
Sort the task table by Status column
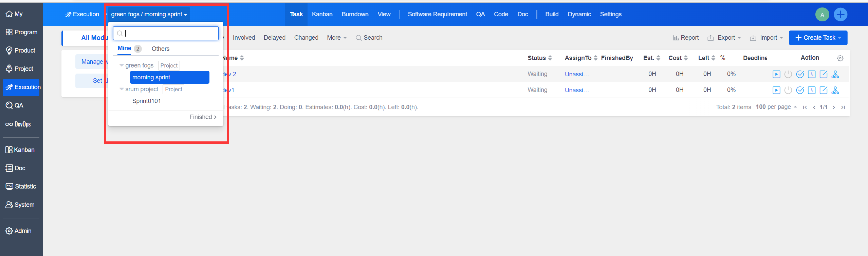[539, 58]
